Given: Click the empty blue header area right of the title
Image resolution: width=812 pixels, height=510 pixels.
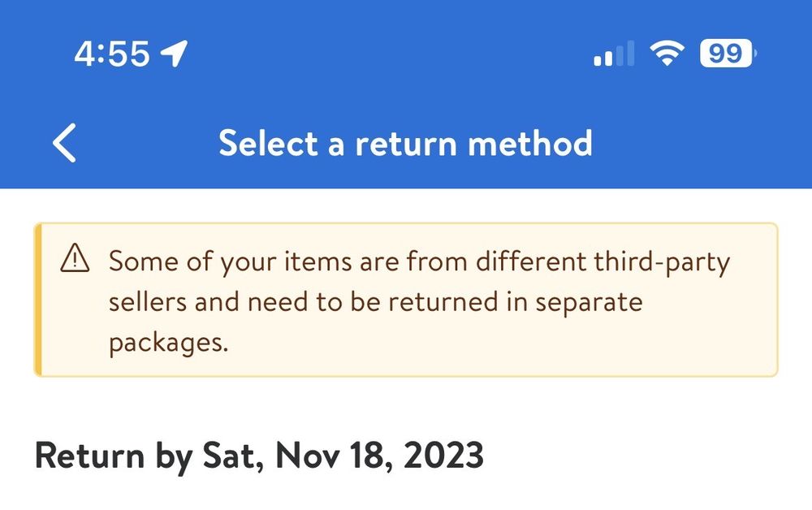Looking at the screenshot, I should click(x=698, y=144).
